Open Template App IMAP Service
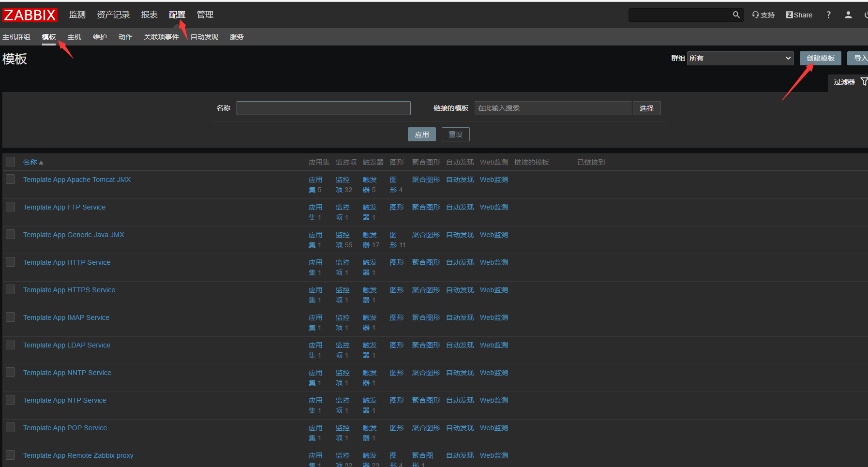The image size is (868, 467). [x=66, y=317]
